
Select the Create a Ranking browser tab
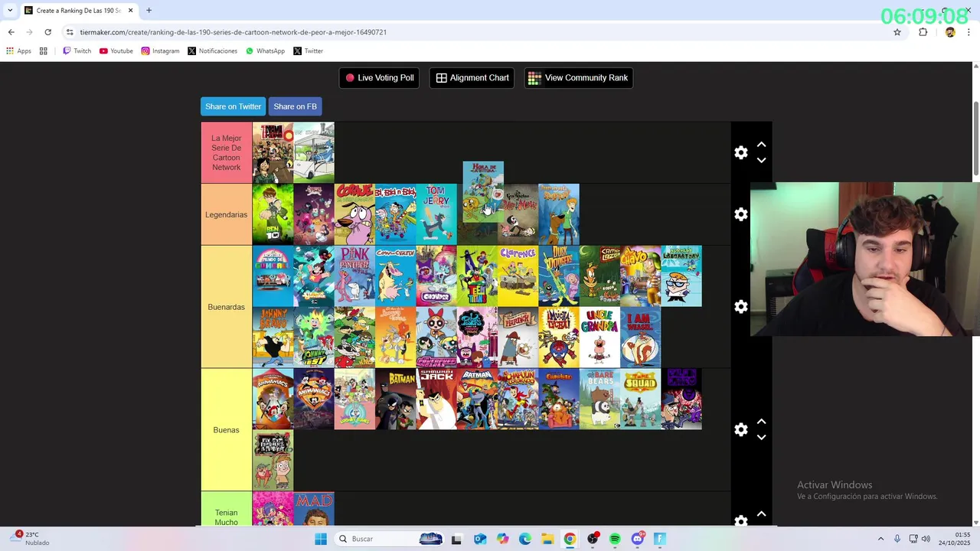click(78, 11)
